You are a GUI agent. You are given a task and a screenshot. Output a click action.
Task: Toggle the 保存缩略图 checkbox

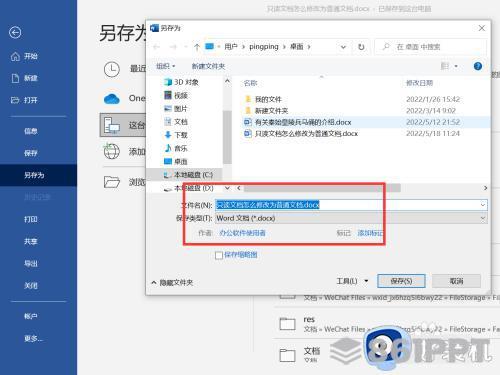[219, 255]
